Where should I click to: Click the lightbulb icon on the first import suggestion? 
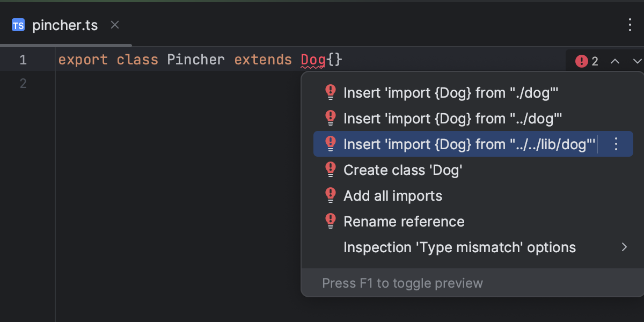tap(330, 92)
